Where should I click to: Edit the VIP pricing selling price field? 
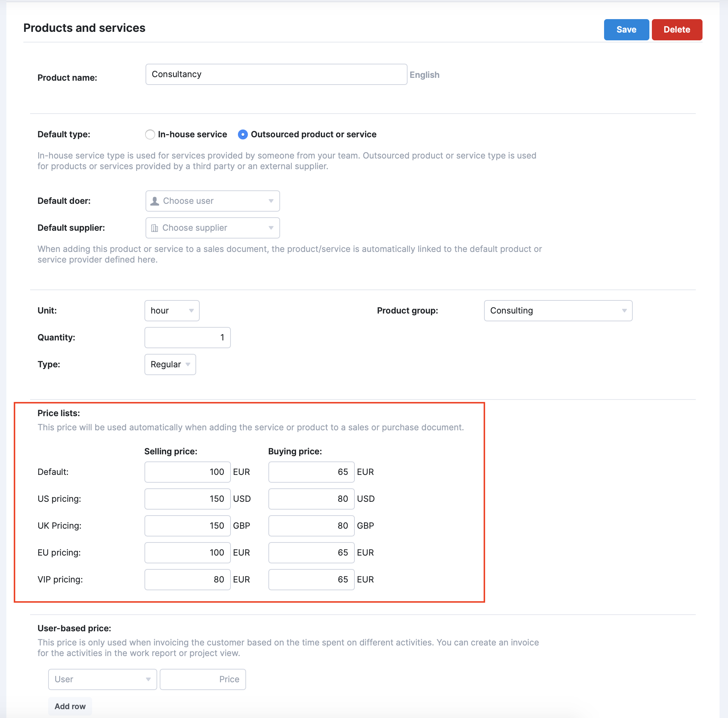(187, 579)
